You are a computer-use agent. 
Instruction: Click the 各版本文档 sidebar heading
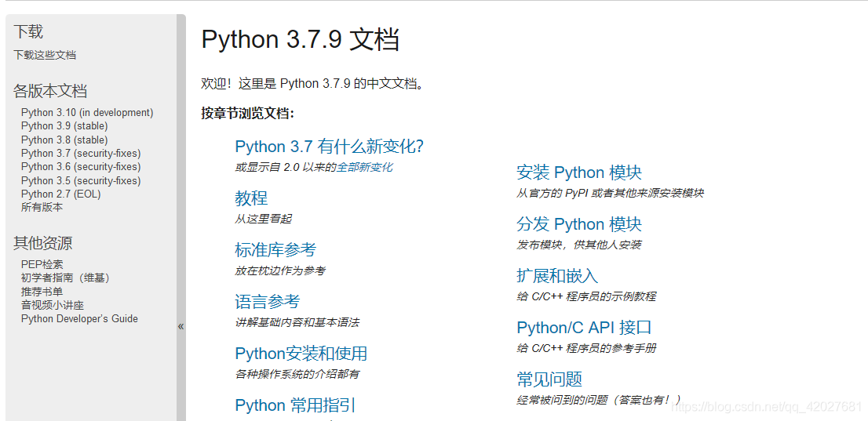pyautogui.click(x=50, y=91)
